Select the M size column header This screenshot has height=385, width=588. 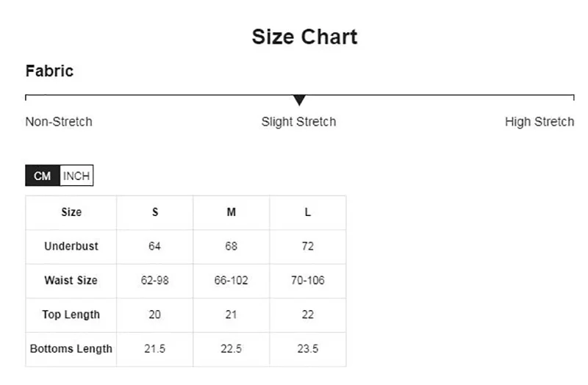[232, 212]
